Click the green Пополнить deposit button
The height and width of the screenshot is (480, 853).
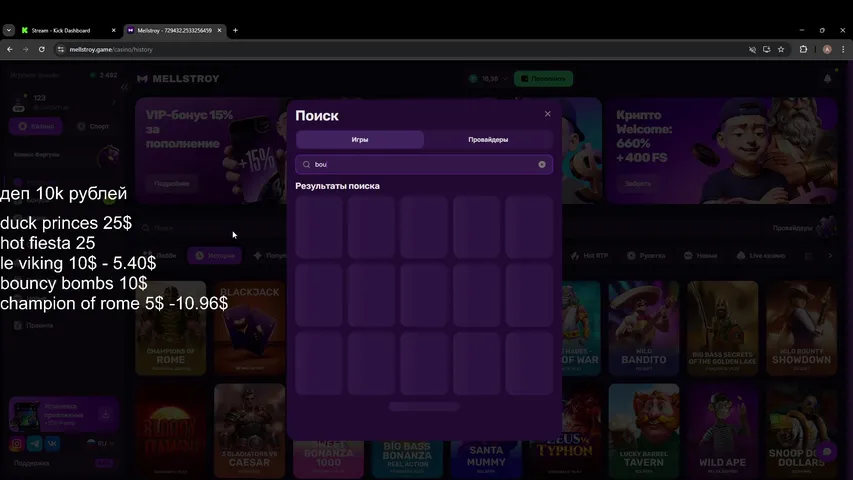pyautogui.click(x=543, y=79)
